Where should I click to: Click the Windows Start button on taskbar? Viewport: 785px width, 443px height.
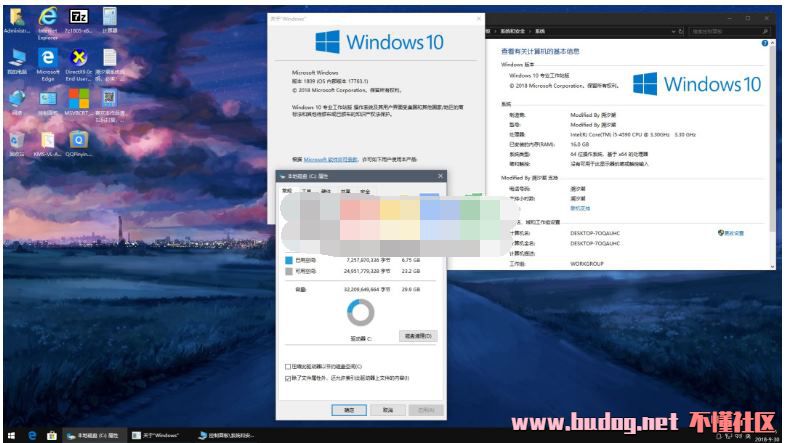click(x=11, y=436)
